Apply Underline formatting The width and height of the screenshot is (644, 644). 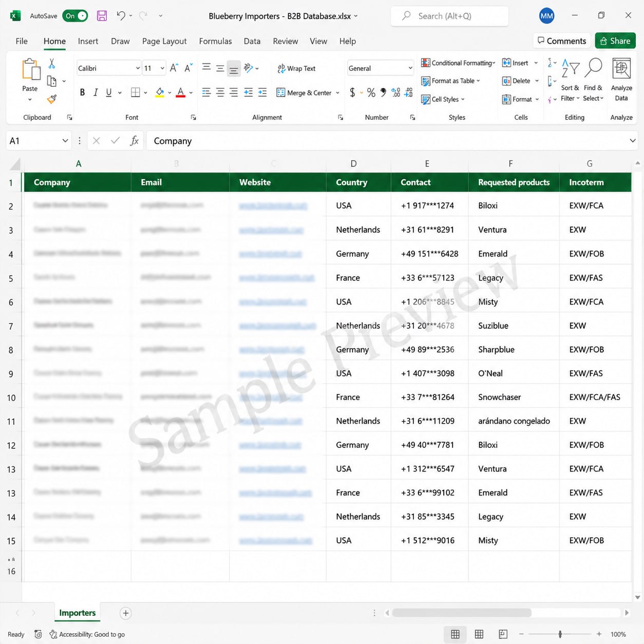click(108, 92)
